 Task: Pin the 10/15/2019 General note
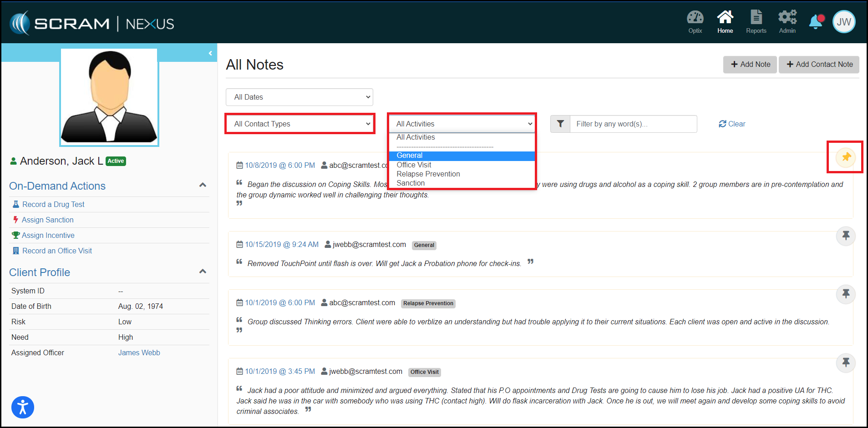846,236
